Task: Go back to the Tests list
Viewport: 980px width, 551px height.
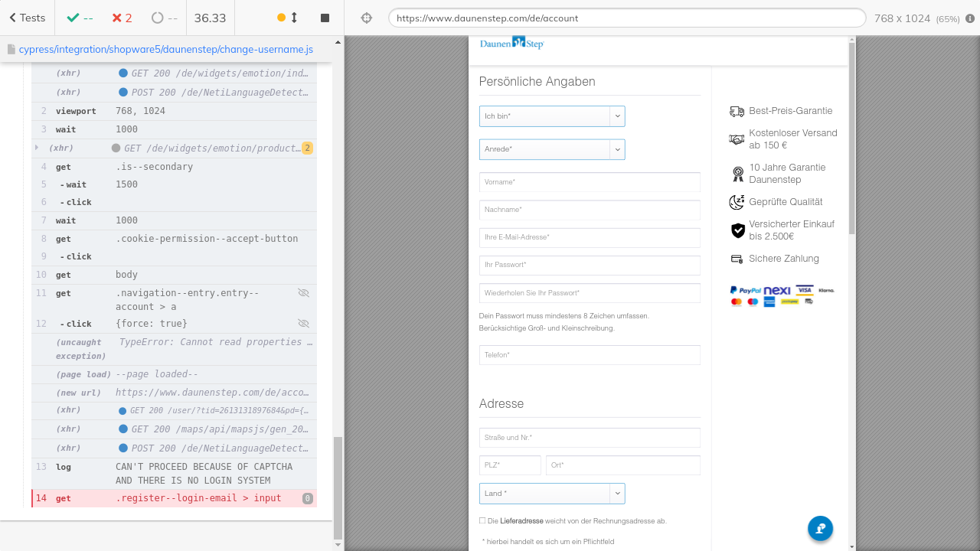Action: click(28, 18)
